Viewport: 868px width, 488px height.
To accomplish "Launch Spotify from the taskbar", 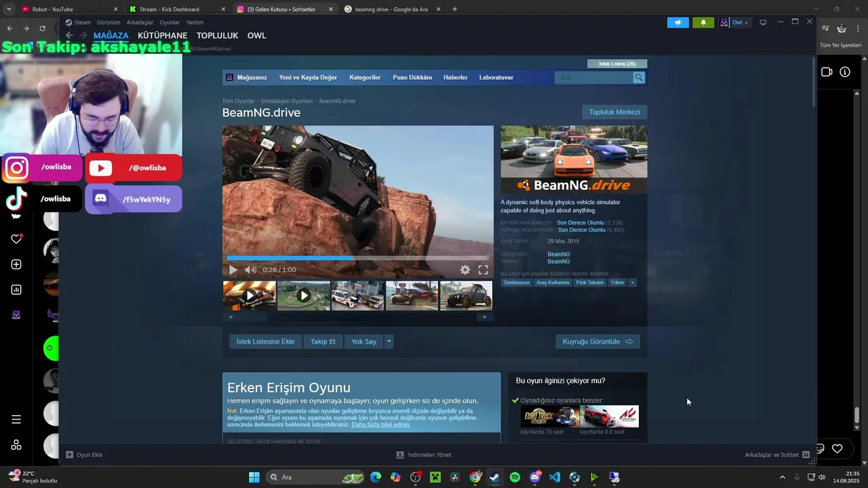I will 515,477.
